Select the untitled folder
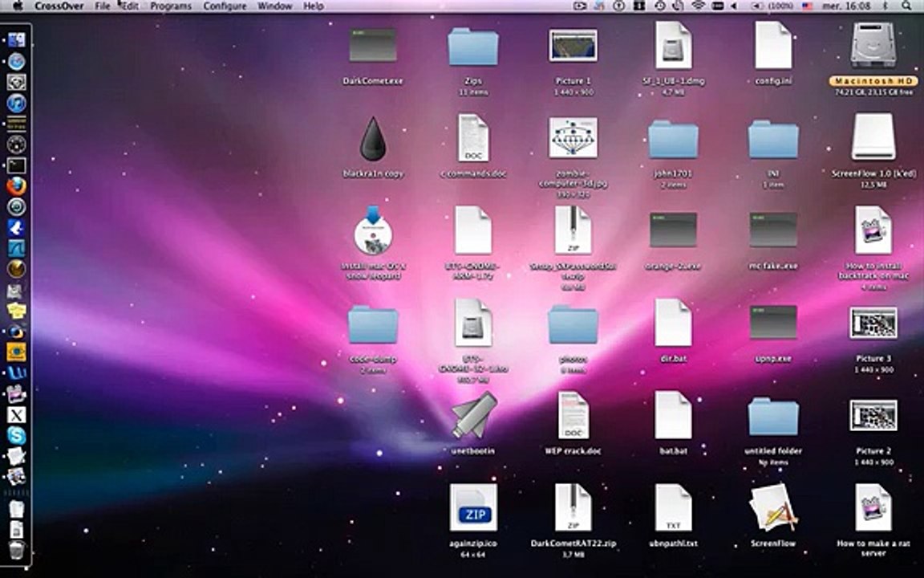Viewport: 924px width, 578px height. [773, 417]
